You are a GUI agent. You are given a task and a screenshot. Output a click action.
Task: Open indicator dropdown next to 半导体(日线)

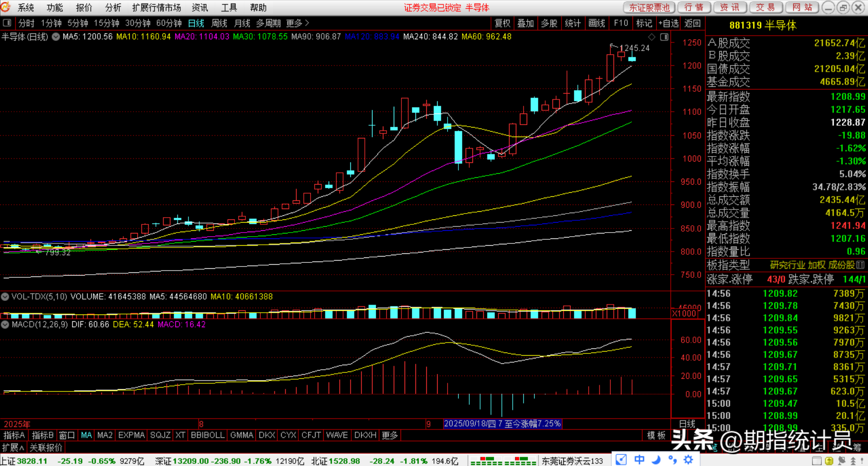tap(56, 37)
